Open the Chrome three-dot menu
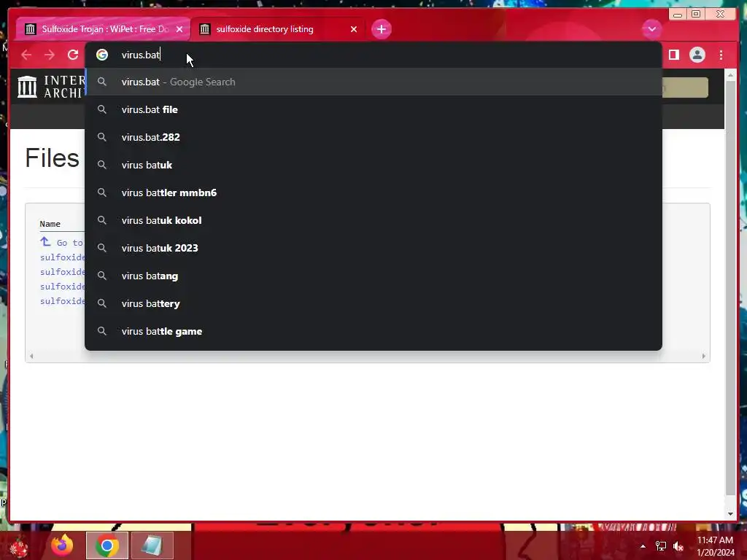 point(721,55)
